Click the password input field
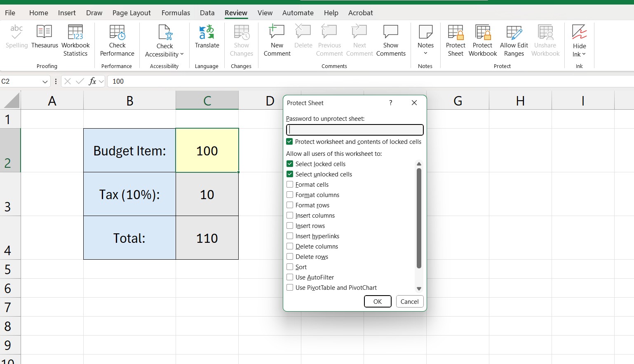The height and width of the screenshot is (364, 634). [354, 130]
